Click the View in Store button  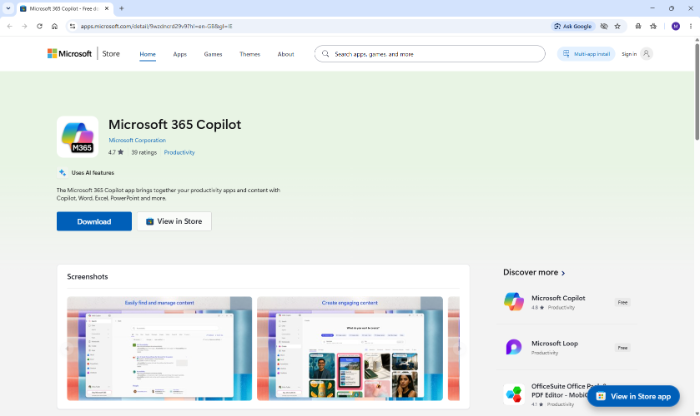point(174,221)
